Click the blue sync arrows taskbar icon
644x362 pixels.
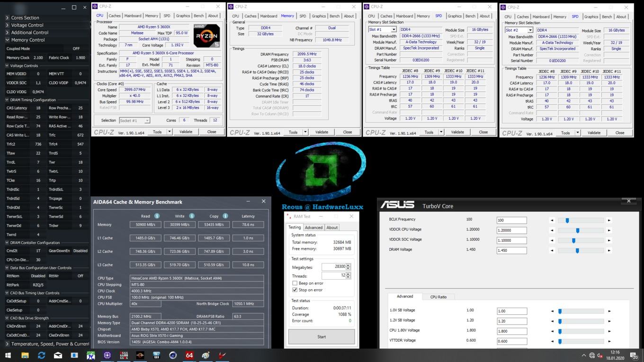[41, 355]
